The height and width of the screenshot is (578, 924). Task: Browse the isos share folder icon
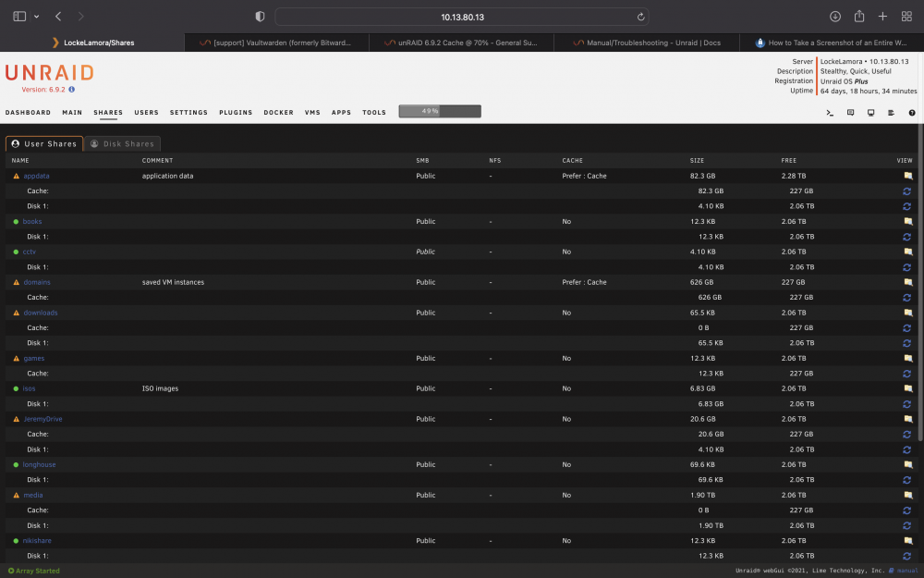pos(908,388)
